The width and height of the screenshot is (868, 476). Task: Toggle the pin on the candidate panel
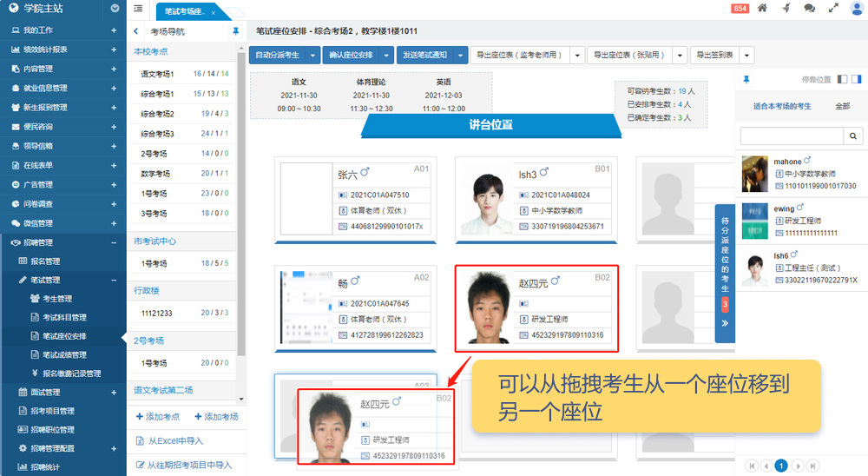pyautogui.click(x=746, y=79)
